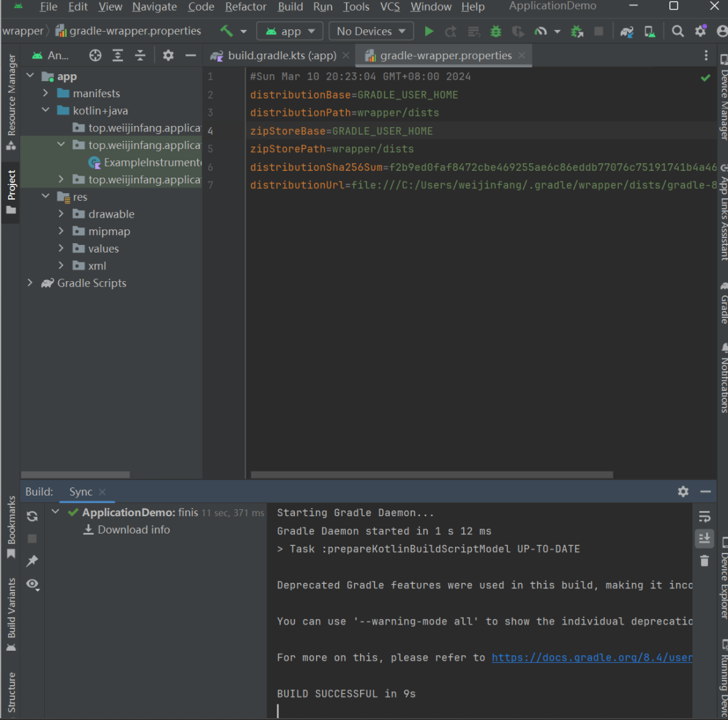The width and height of the screenshot is (728, 720).
Task: Sync Project with Gradle Files elephant icon
Action: point(627,31)
